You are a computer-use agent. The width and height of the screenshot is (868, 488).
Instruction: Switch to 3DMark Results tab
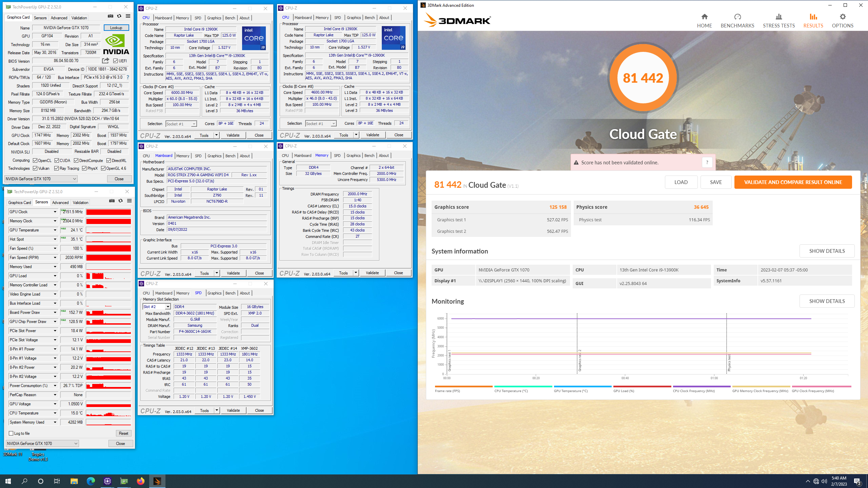pos(813,21)
